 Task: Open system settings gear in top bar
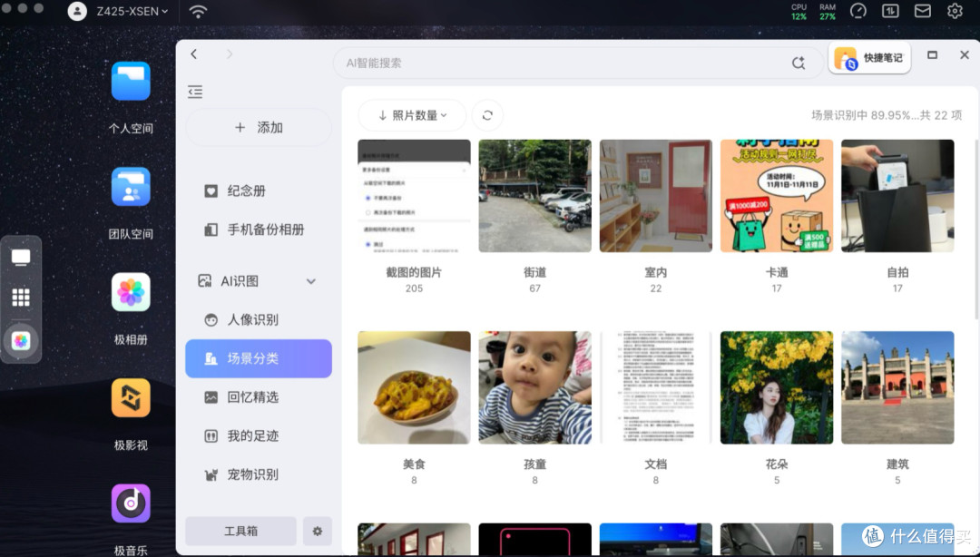[955, 11]
